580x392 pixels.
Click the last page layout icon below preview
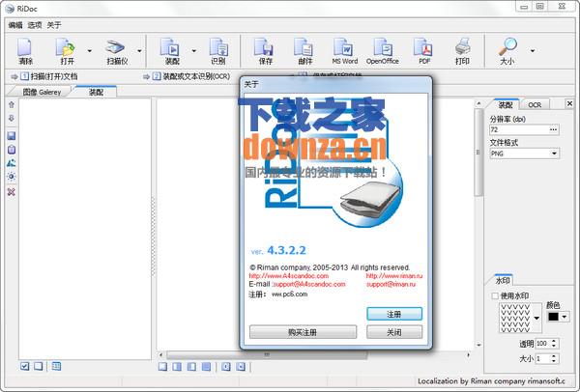click(207, 367)
